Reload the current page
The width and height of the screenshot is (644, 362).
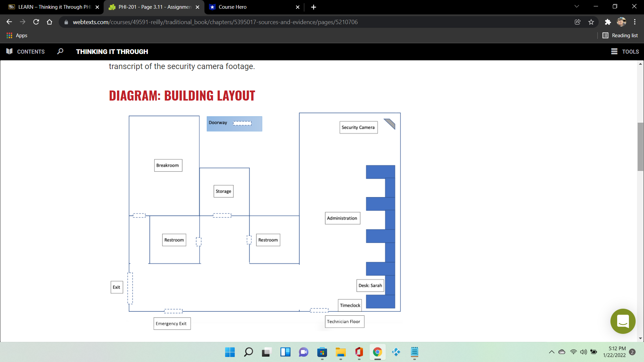[36, 22]
